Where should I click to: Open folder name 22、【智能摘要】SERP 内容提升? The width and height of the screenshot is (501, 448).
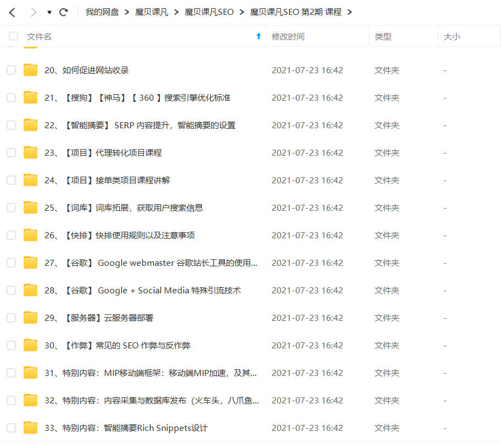tap(140, 125)
